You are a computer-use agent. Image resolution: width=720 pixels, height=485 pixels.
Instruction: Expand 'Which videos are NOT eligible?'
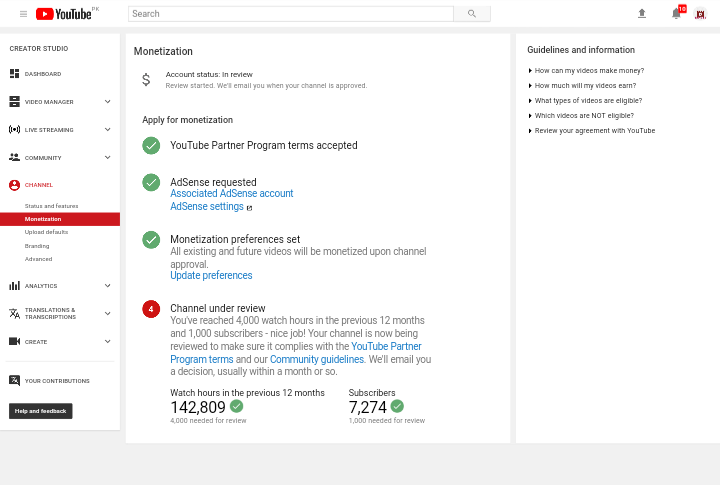pyautogui.click(x=581, y=116)
